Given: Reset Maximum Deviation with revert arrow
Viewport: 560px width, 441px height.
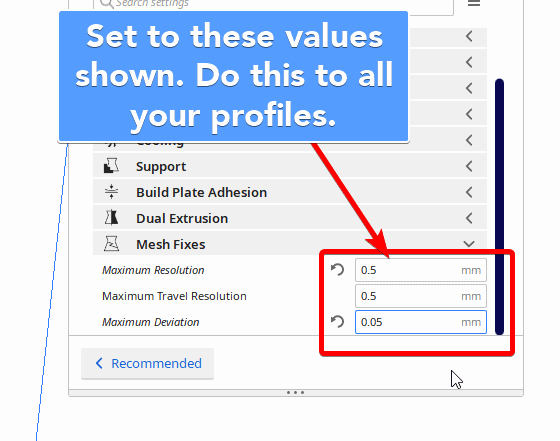Looking at the screenshot, I should point(337,322).
